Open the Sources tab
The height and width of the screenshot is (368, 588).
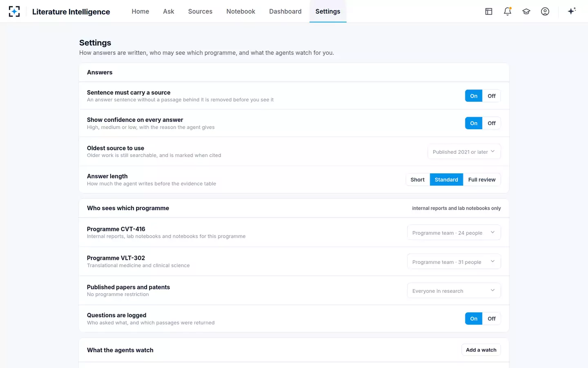(200, 11)
